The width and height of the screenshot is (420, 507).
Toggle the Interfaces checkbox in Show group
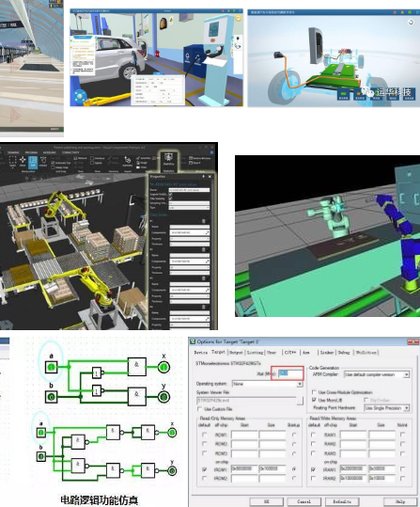92,158
